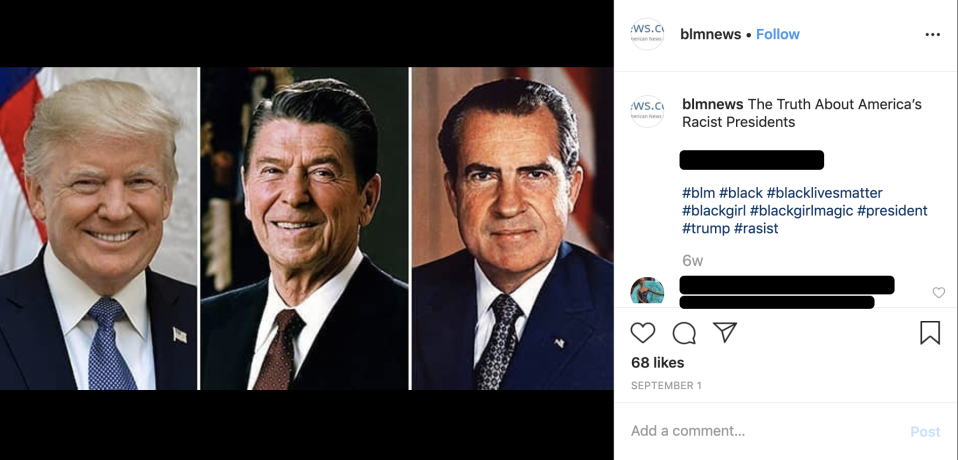
Task: Open the #rasist hashtag
Action: [756, 229]
